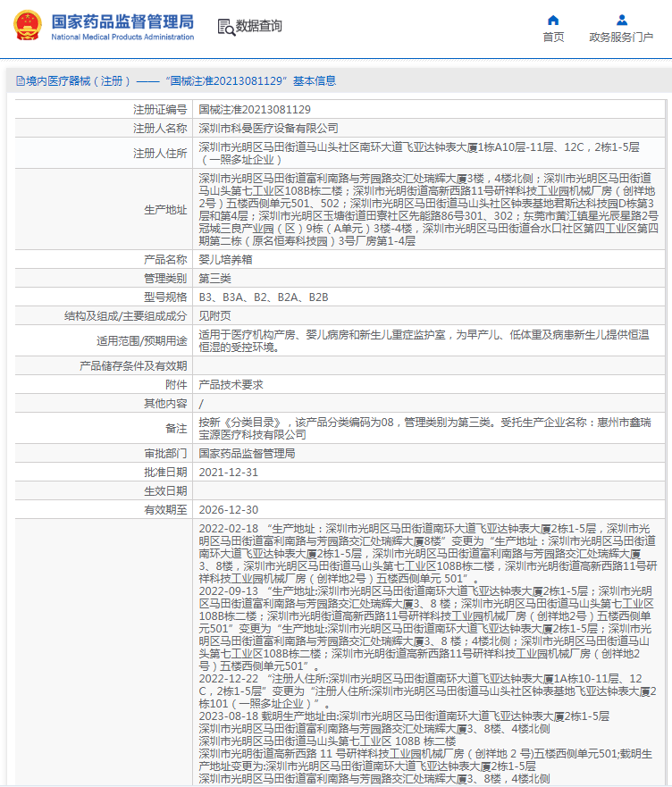Screen dimensions: 672x787
Task: Click the 2022-12-22 change record entry
Action: 427,691
